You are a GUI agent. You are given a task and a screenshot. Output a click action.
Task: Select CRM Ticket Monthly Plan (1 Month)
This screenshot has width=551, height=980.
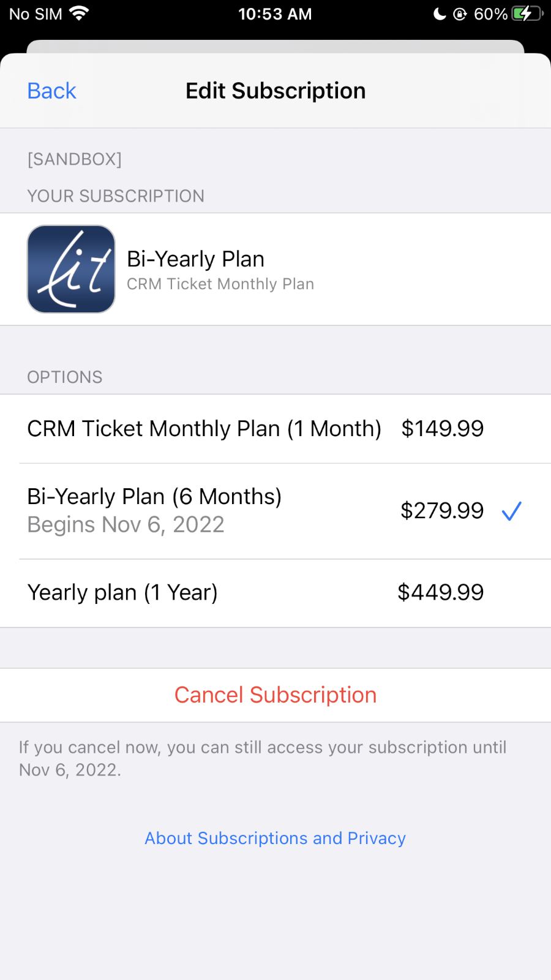[x=204, y=429]
